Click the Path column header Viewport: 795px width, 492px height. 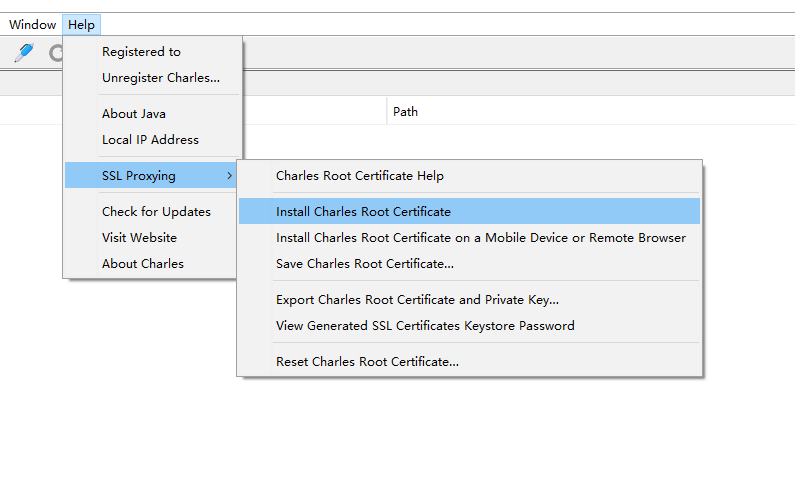[591, 112]
